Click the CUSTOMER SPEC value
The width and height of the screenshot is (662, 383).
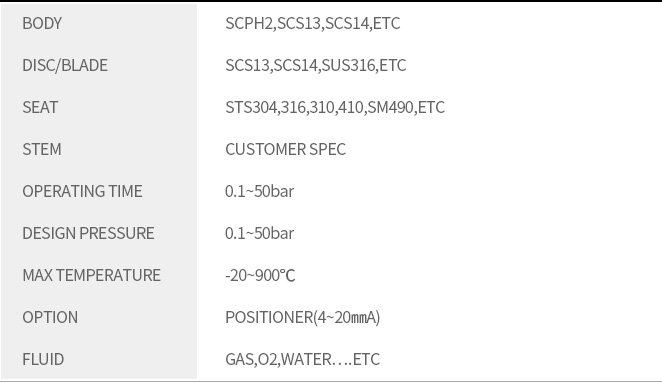(x=285, y=149)
